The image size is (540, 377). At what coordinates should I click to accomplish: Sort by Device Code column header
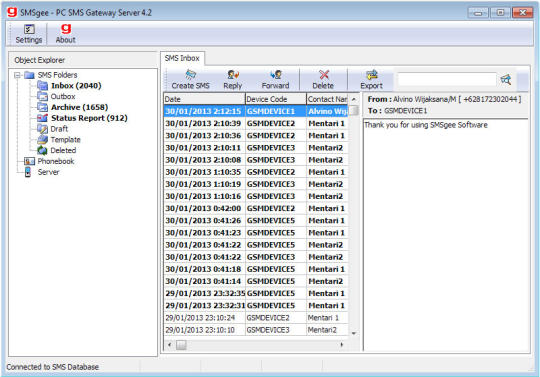[x=276, y=99]
